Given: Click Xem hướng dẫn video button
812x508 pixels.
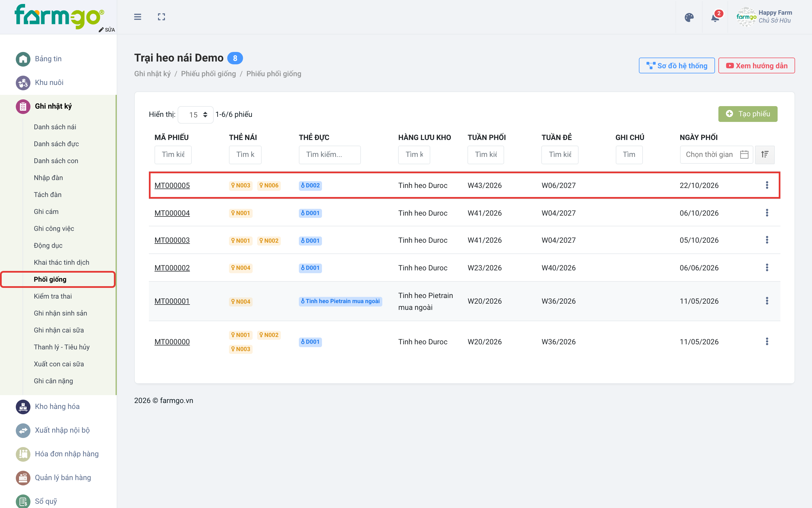Looking at the screenshot, I should point(756,66).
